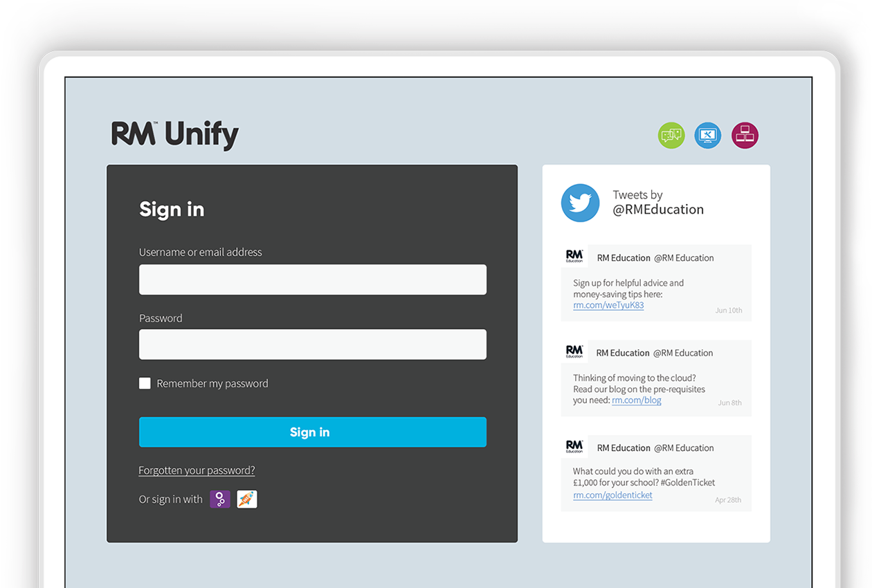Open the rm.com/weTyuK83 link

[x=608, y=305]
